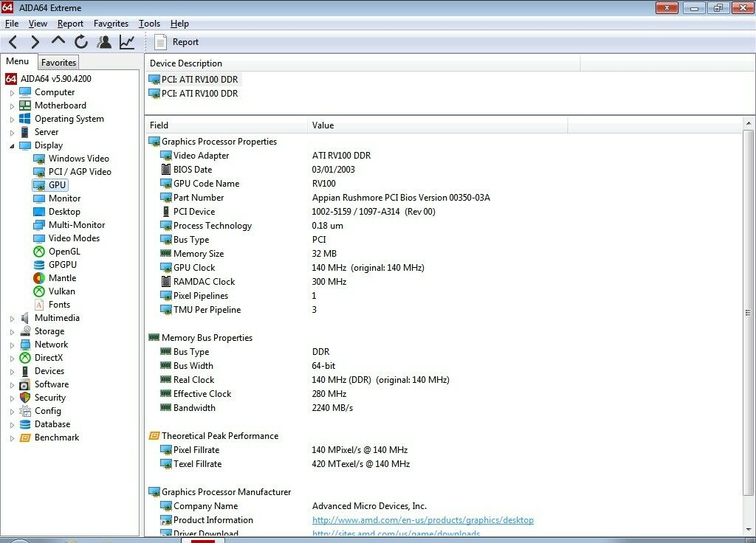This screenshot has width=756, height=543.
Task: Click the Motherboard icon in tree
Action: coord(25,105)
